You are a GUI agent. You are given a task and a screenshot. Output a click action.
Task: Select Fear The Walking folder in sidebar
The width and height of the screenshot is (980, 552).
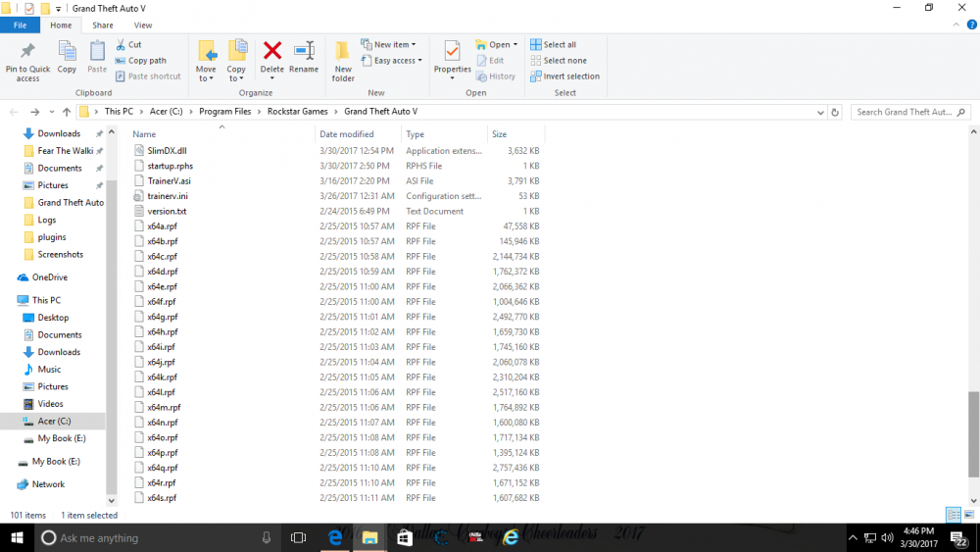pos(65,151)
